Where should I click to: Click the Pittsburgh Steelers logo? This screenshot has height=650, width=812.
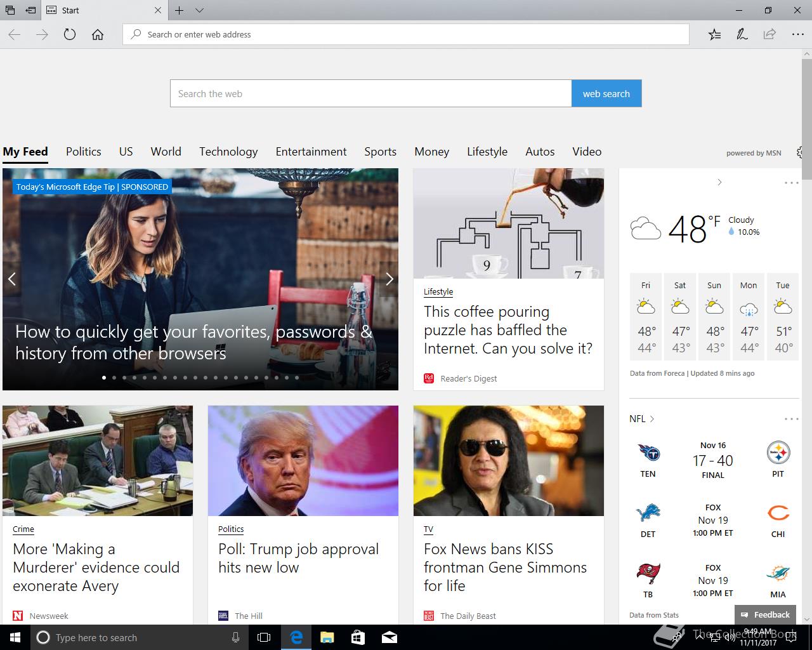pyautogui.click(x=778, y=453)
